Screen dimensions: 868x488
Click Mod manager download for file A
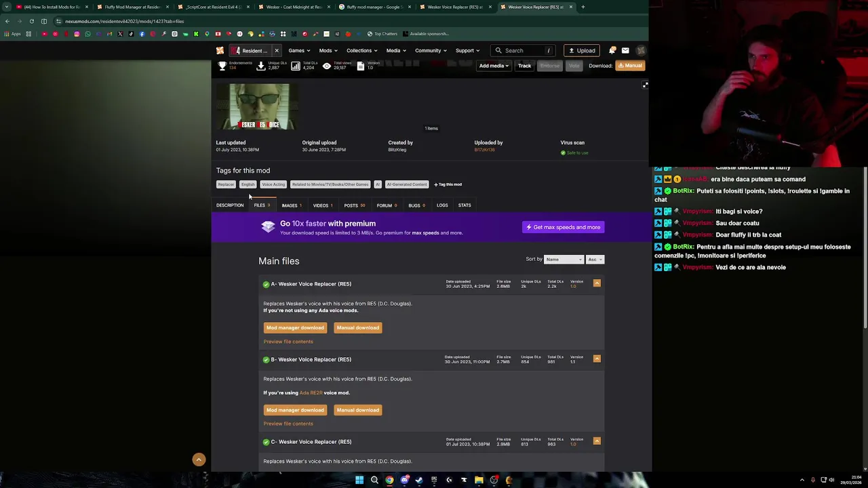[295, 328]
